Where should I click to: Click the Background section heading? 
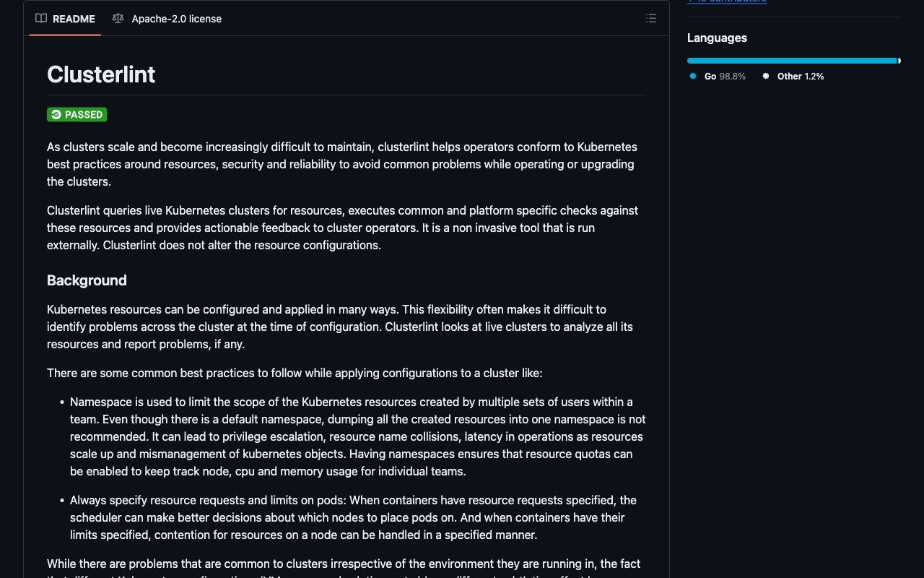87,280
